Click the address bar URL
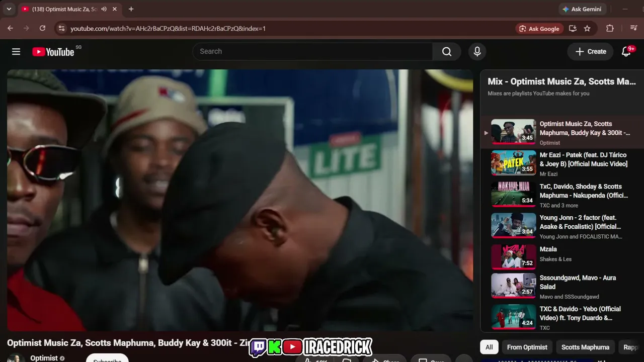The image size is (644, 362). 168,29
